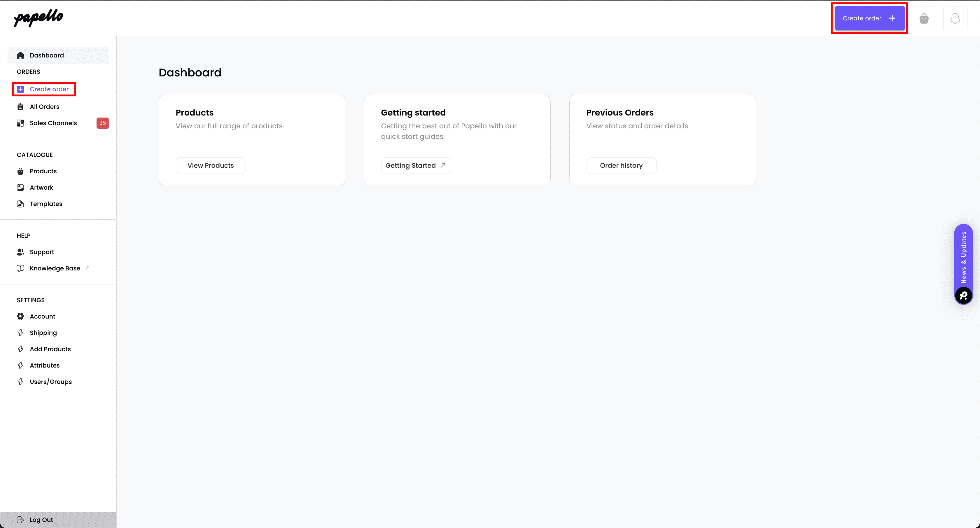
Task: Click 'View status and order details.' text
Action: coord(638,126)
